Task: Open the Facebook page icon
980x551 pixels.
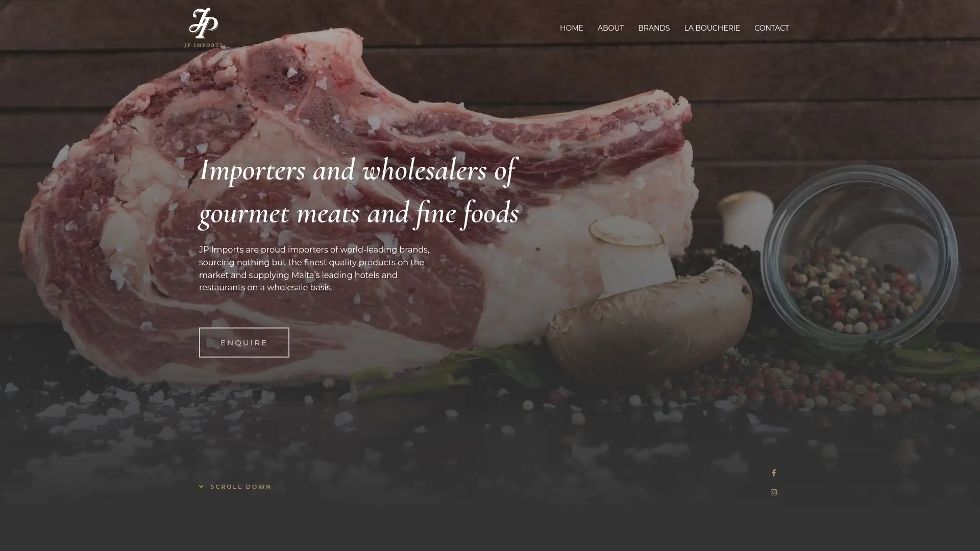Action: point(774,473)
